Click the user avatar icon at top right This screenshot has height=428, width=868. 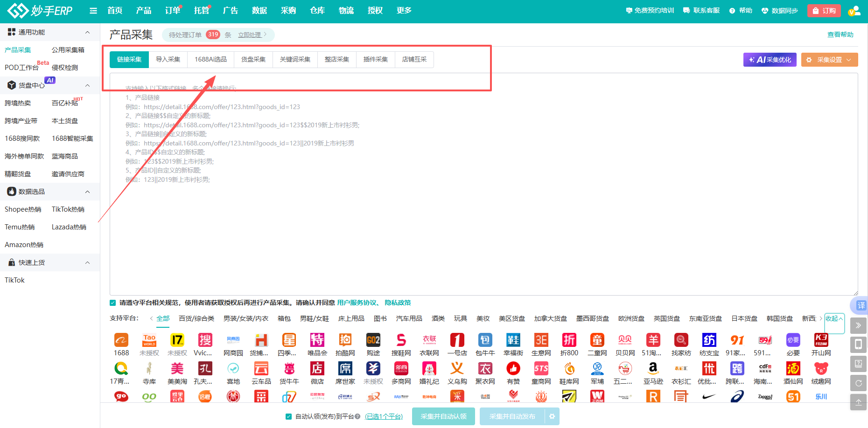[x=854, y=11]
